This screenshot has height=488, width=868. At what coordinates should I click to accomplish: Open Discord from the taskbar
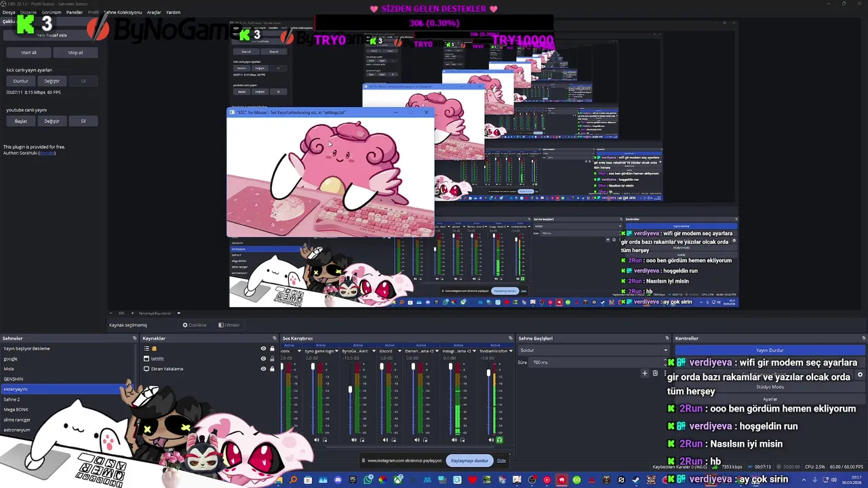click(338, 480)
